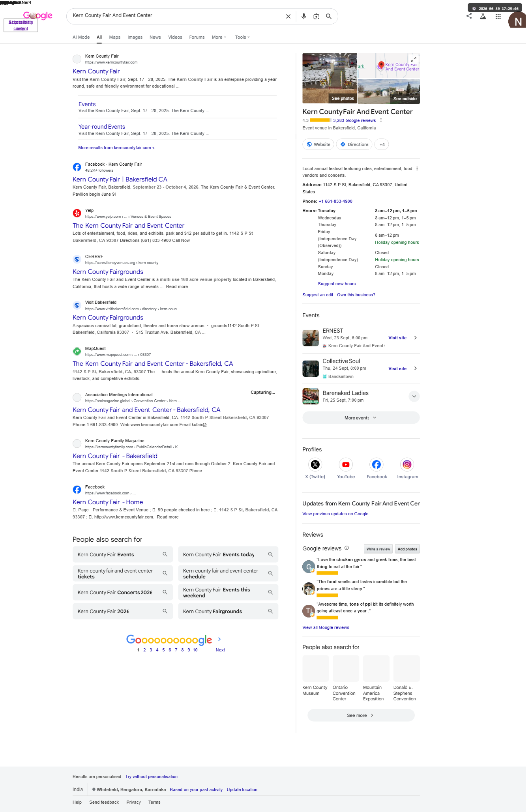This screenshot has width=532, height=812.
Task: Open more options beside Google reviews count
Action: pyautogui.click(x=381, y=120)
